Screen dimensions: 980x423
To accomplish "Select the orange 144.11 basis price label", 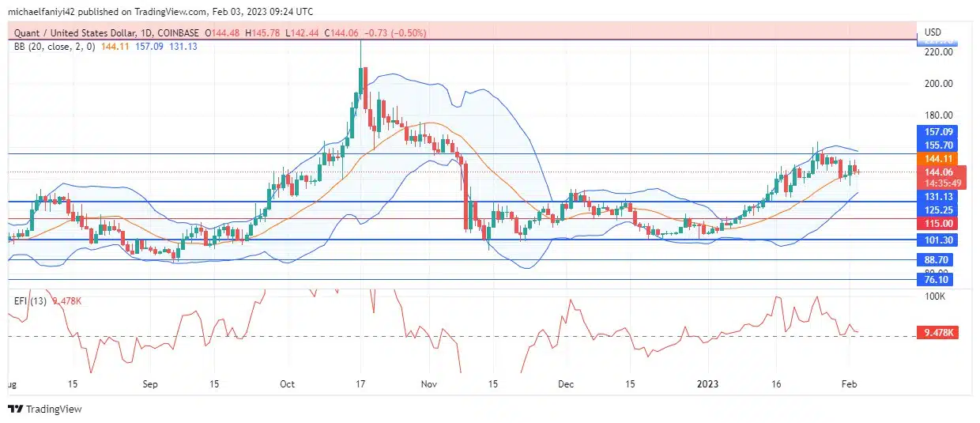I will click(937, 159).
